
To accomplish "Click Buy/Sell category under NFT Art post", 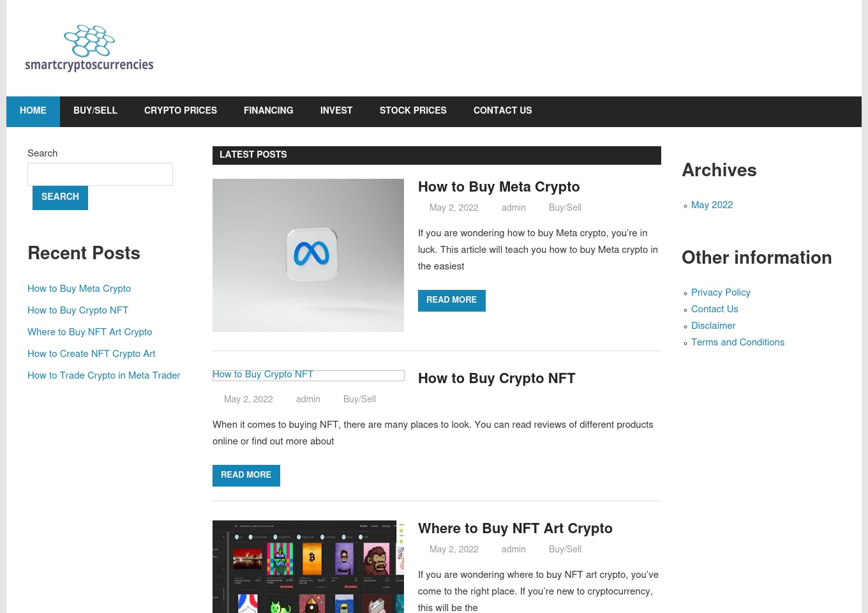I will point(565,550).
